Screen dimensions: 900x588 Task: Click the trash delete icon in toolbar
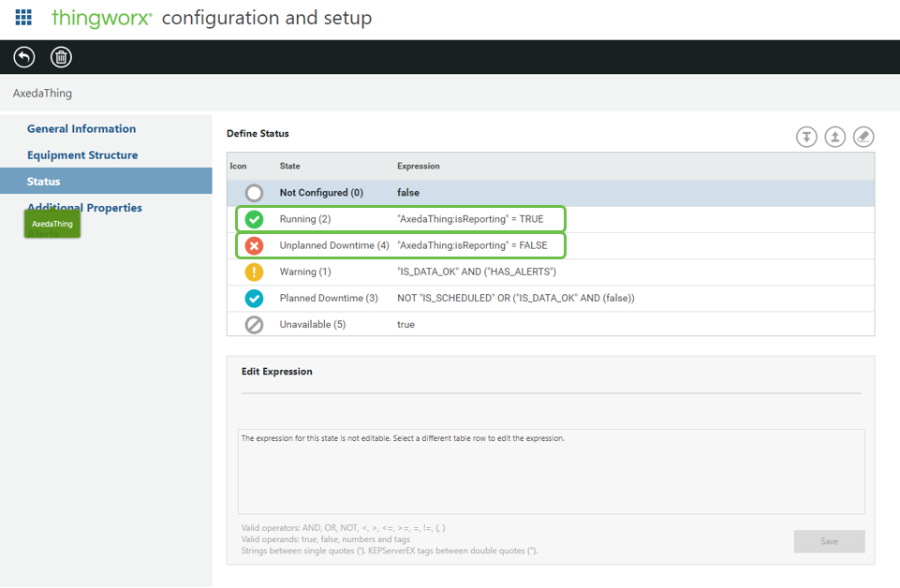click(x=61, y=57)
